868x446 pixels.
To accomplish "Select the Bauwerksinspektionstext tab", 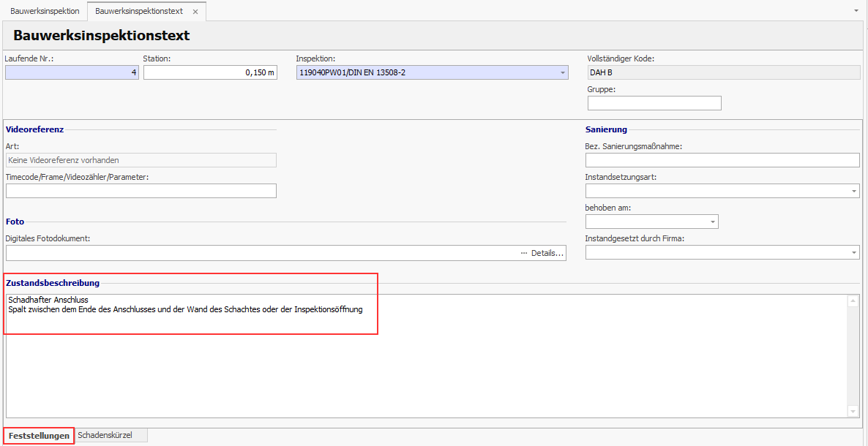I will [x=139, y=12].
